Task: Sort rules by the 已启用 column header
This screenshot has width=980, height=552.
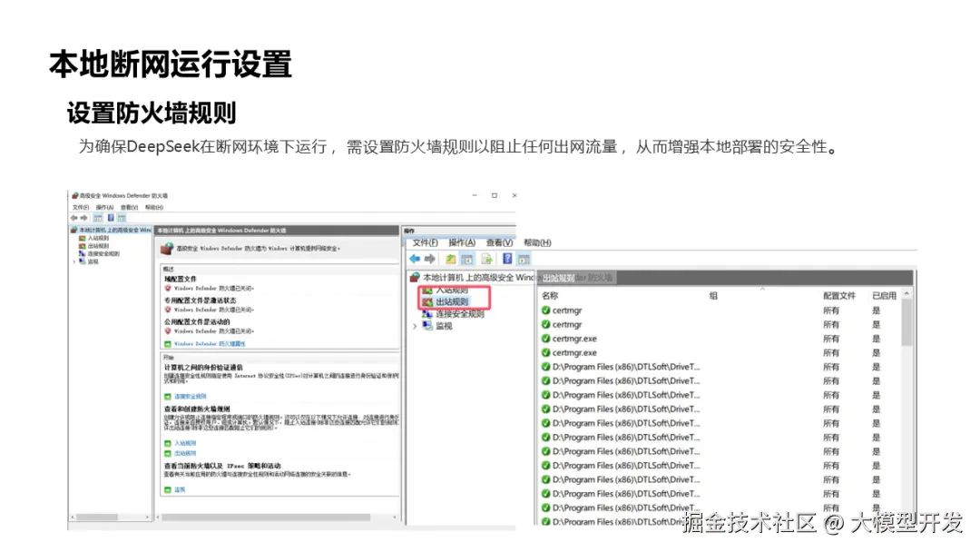Action: tap(884, 296)
